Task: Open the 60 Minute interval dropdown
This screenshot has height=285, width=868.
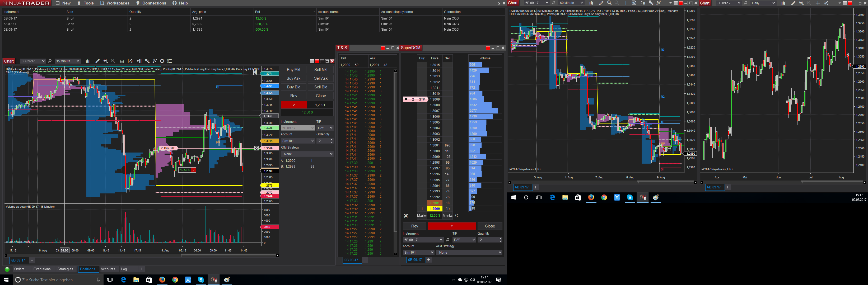Action: pyautogui.click(x=571, y=3)
